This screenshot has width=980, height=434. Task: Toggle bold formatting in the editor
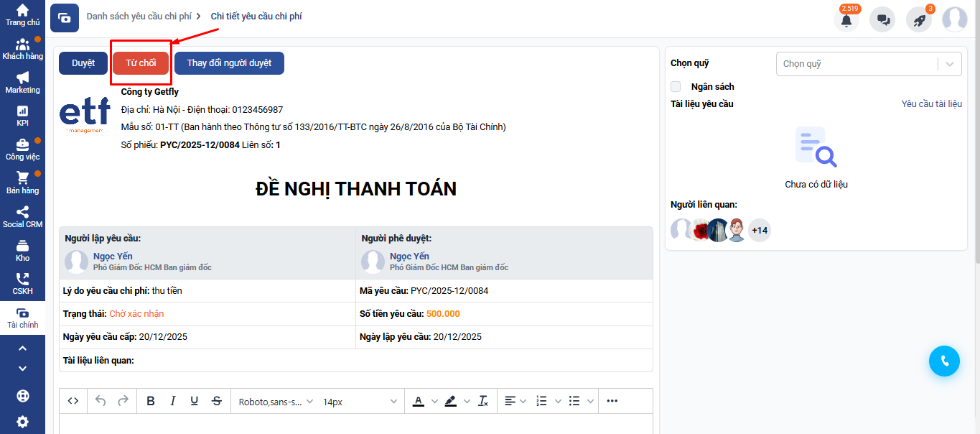pos(151,401)
